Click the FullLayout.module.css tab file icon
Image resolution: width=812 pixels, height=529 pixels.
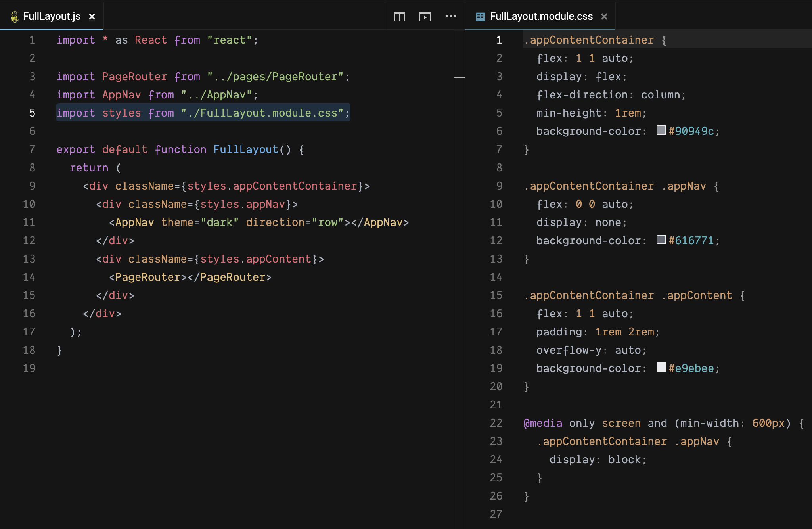(x=480, y=17)
